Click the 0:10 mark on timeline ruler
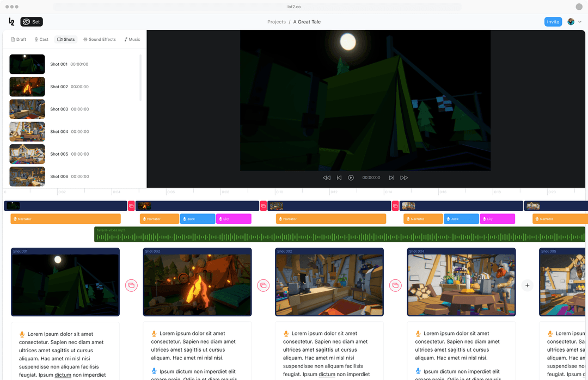 point(279,192)
